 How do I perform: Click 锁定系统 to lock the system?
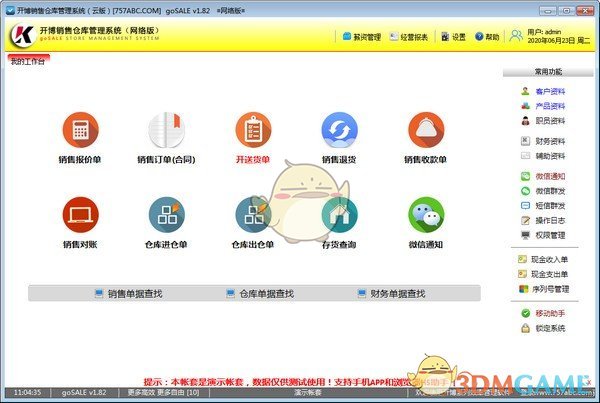pos(543,328)
